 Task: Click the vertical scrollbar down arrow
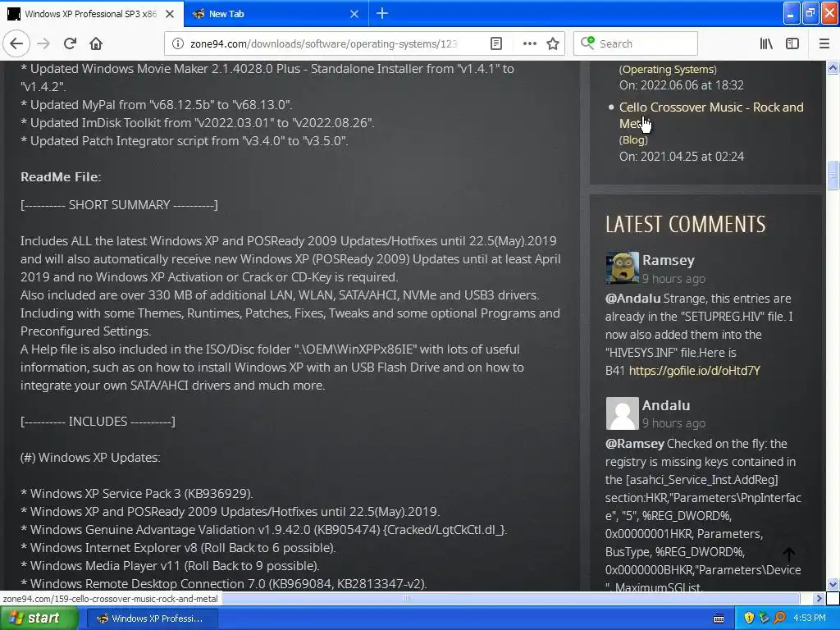[833, 584]
